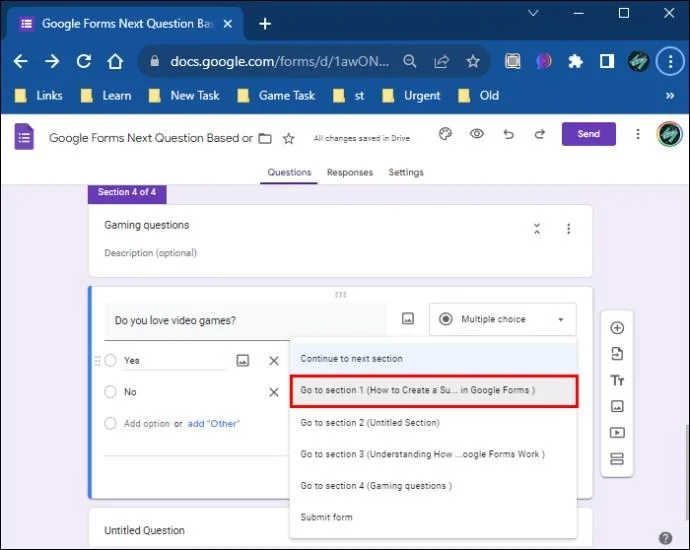Undo the last change in the form
Image resolution: width=690 pixels, height=550 pixels.
click(x=509, y=134)
